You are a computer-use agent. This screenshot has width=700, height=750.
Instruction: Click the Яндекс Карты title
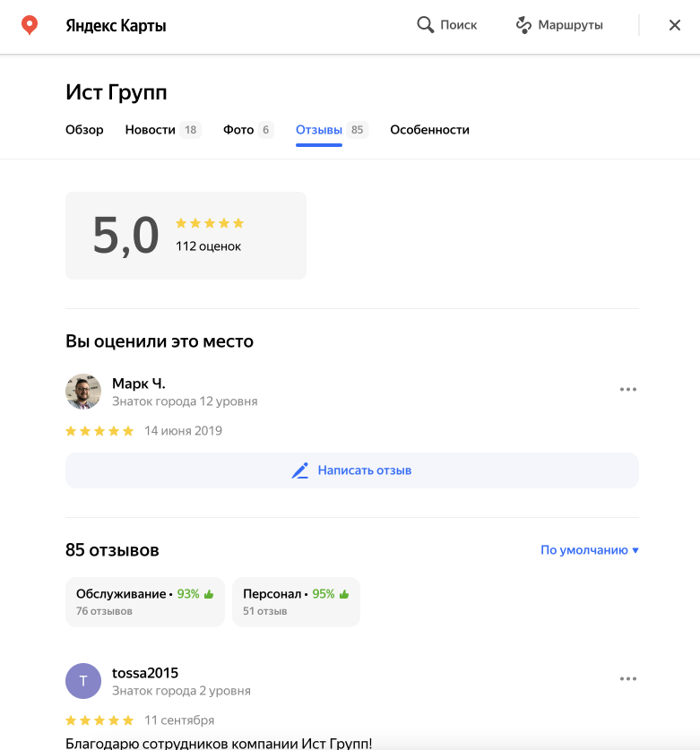coord(116,25)
